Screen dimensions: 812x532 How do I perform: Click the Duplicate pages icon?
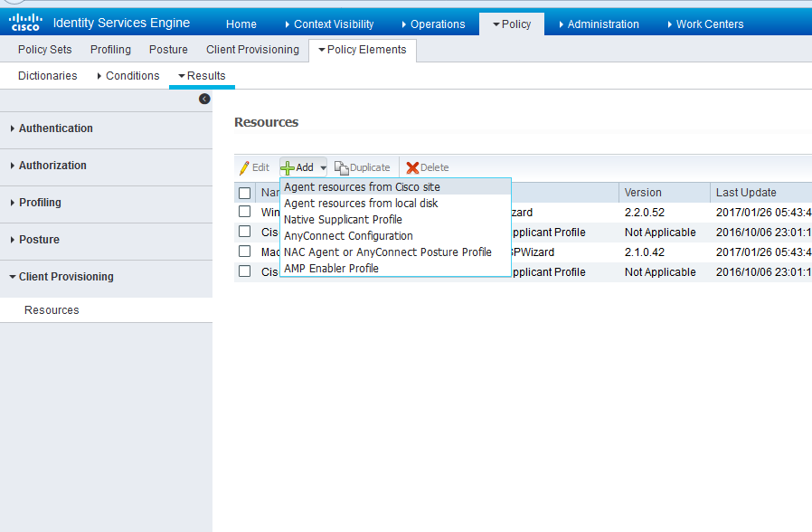[341, 168]
